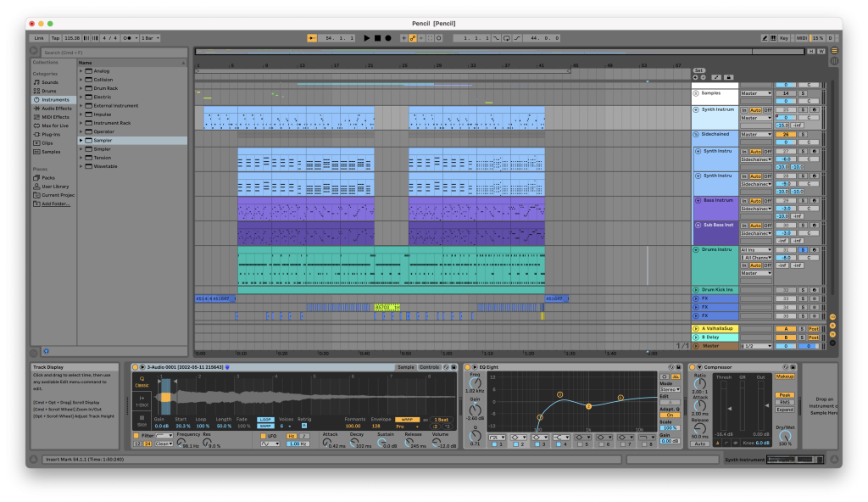Arm the Arrangement Record button
The height and width of the screenshot is (502, 868).
pos(388,38)
